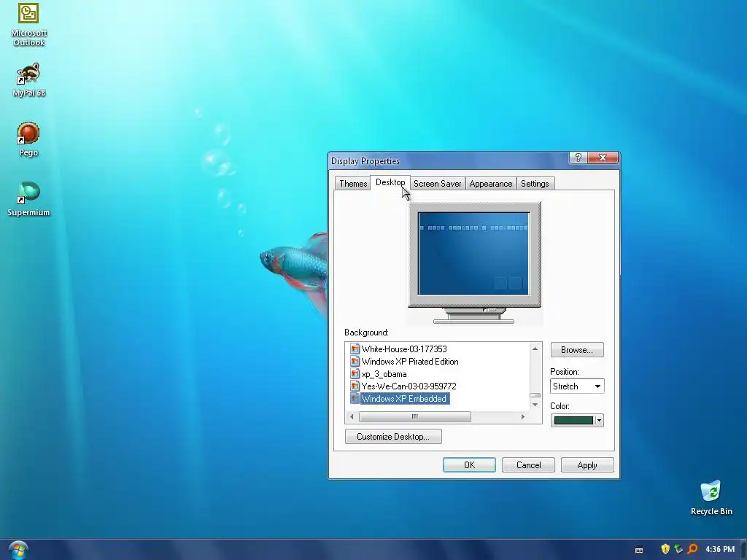
Task: Click the horizontal scrollbar thumb
Action: pos(415,416)
